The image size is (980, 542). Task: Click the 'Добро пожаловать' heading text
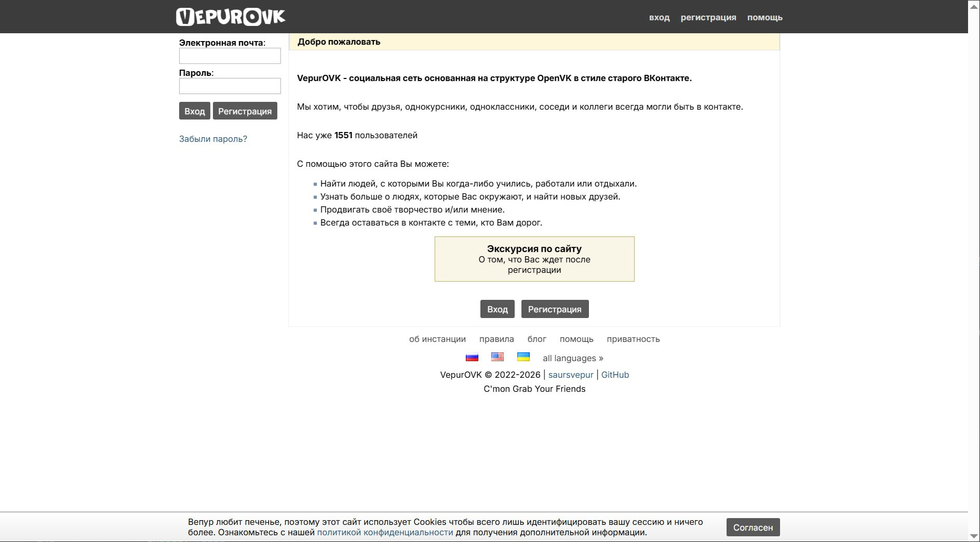tap(339, 42)
